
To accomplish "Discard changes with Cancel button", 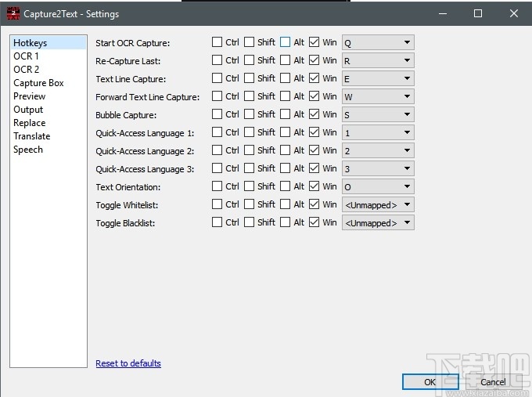I will click(493, 382).
